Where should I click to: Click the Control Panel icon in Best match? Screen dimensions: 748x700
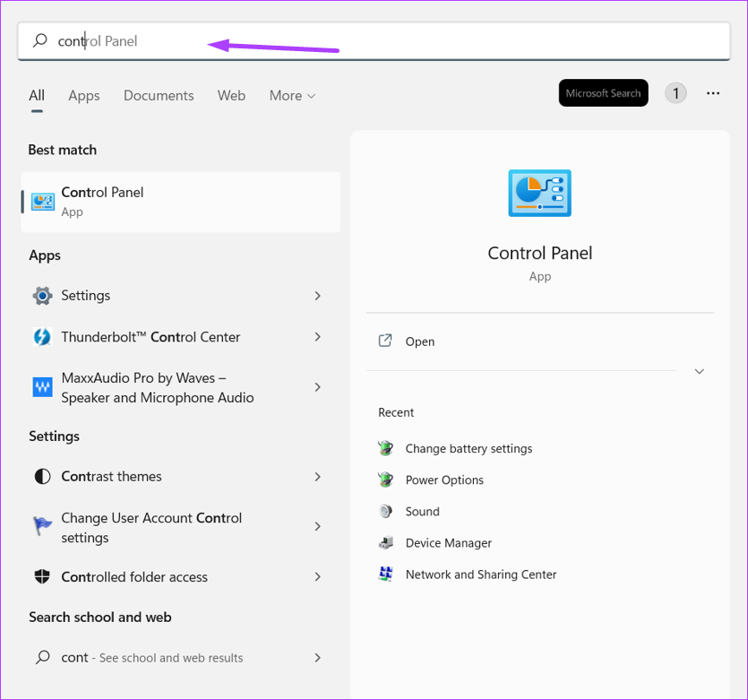click(42, 202)
